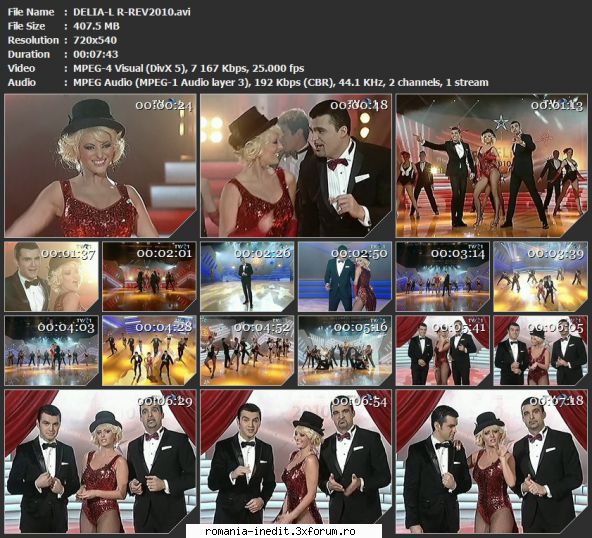Click the thumbnail stamped 00:04:03
This screenshot has width=592, height=538.
point(51,351)
